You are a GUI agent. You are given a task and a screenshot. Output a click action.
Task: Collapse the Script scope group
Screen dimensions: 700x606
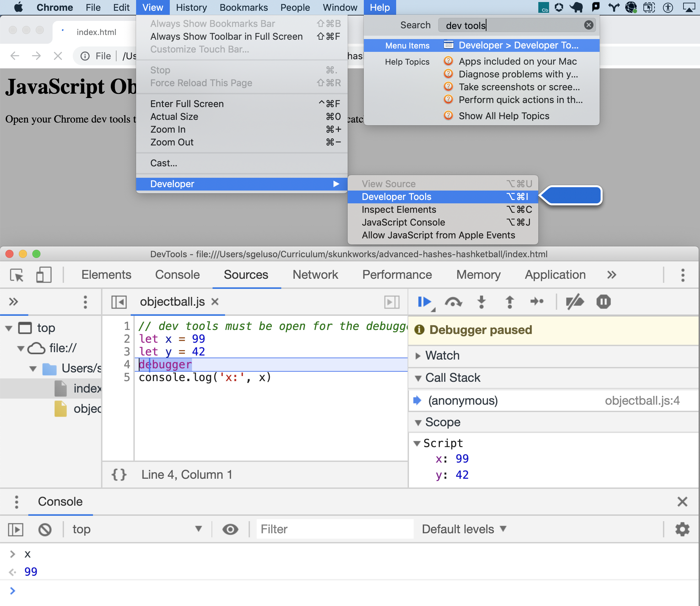click(417, 443)
